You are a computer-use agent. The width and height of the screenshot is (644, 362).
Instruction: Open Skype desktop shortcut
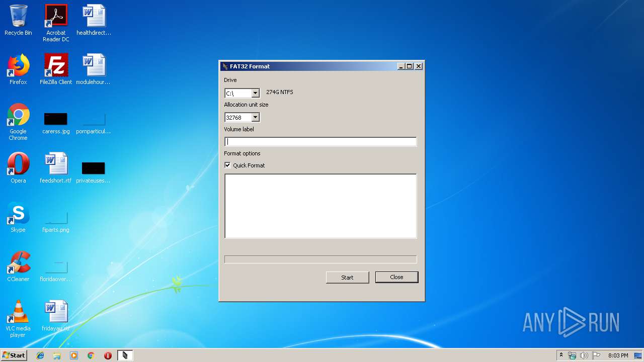pyautogui.click(x=18, y=217)
